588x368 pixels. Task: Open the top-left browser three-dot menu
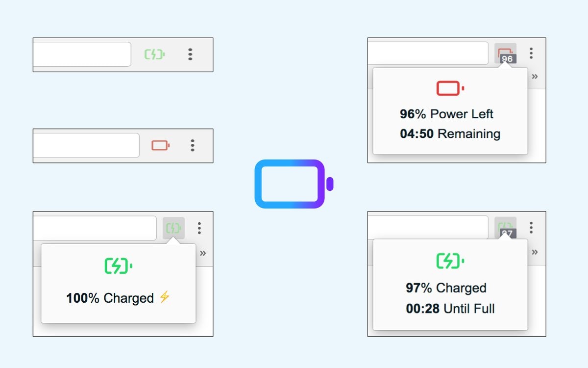[x=190, y=54]
